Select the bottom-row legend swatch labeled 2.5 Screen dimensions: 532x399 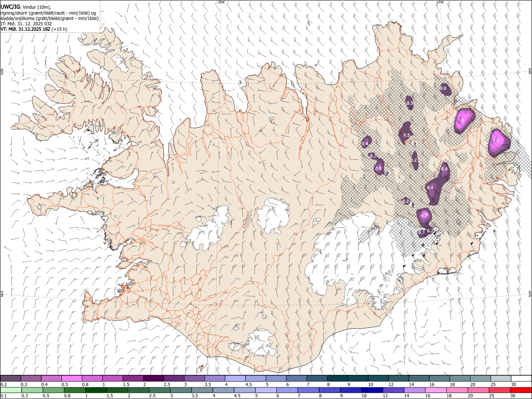160,390
